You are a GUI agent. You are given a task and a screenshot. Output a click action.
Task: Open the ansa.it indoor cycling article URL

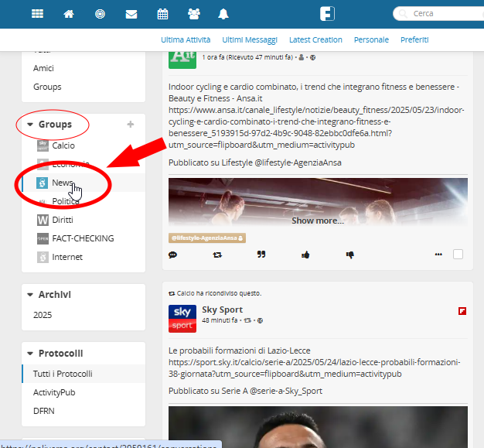316,128
